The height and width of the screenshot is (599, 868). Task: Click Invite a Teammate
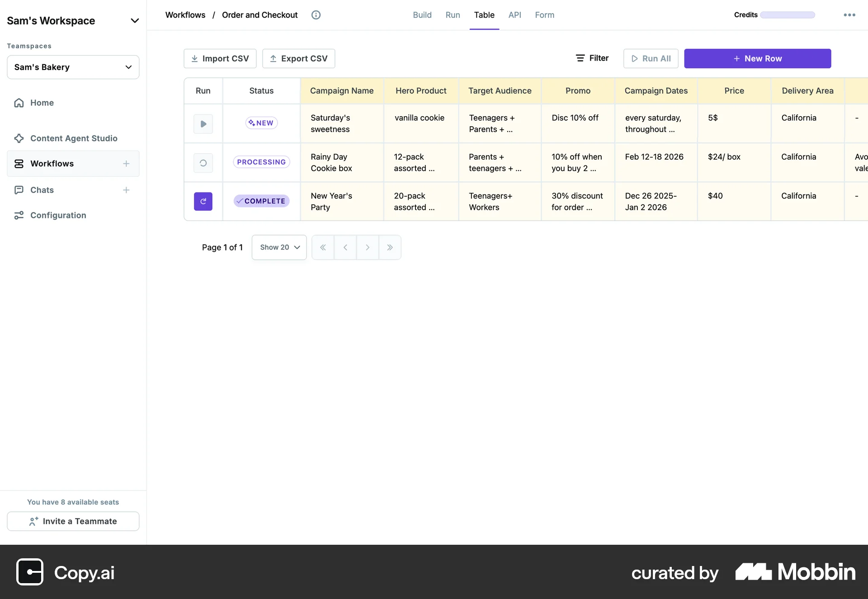73,521
